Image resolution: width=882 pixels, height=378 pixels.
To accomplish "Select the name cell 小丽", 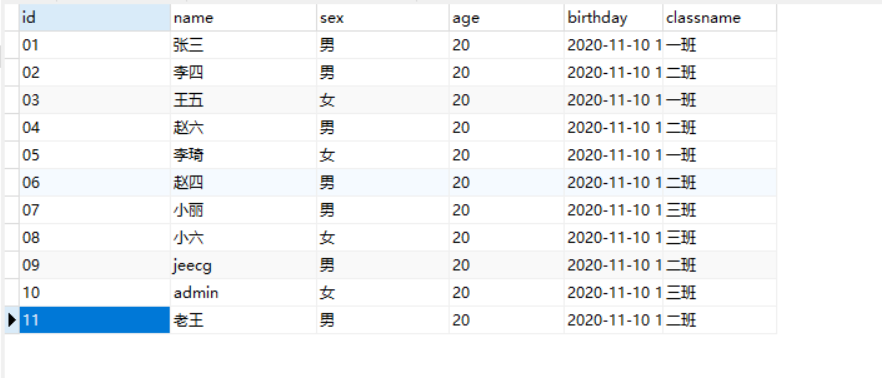I will pos(244,210).
